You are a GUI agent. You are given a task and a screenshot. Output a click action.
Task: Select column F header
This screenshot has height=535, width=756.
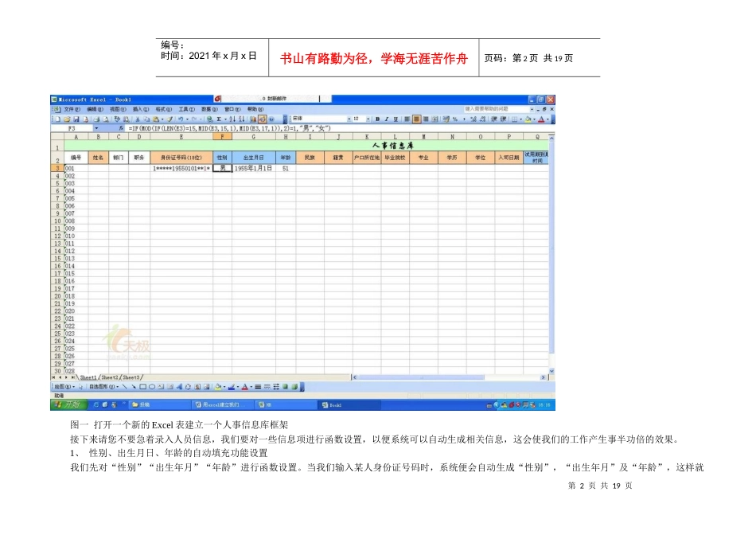(222, 136)
